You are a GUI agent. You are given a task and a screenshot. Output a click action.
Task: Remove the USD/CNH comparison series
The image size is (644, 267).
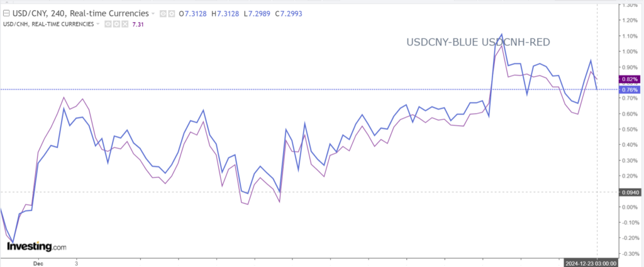click(124, 24)
